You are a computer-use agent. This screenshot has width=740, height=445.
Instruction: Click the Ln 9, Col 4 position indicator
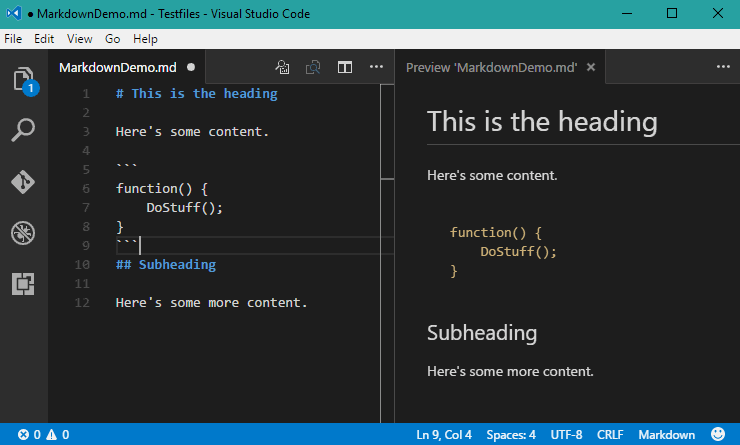444,435
